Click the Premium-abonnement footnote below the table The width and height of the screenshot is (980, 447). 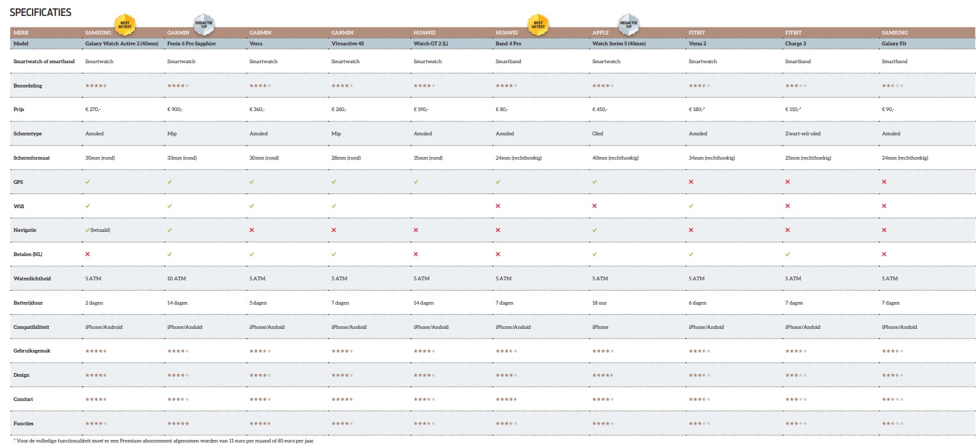pyautogui.click(x=164, y=441)
